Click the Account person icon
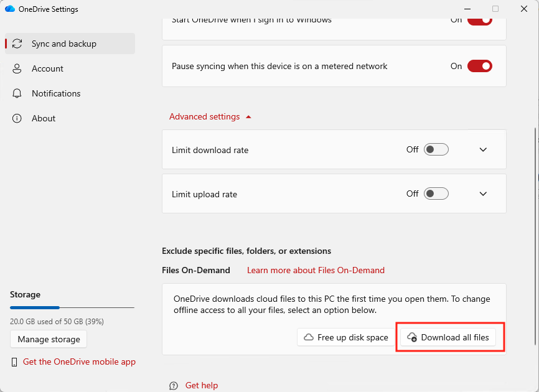Viewport: 539px width, 392px height. [17, 69]
